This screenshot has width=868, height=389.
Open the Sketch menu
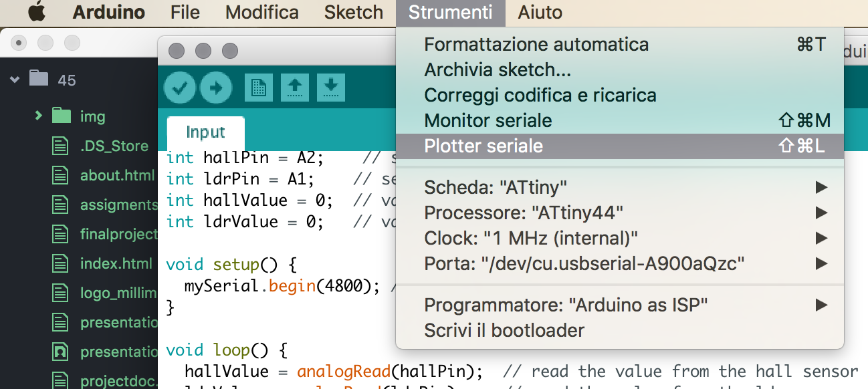pos(354,12)
